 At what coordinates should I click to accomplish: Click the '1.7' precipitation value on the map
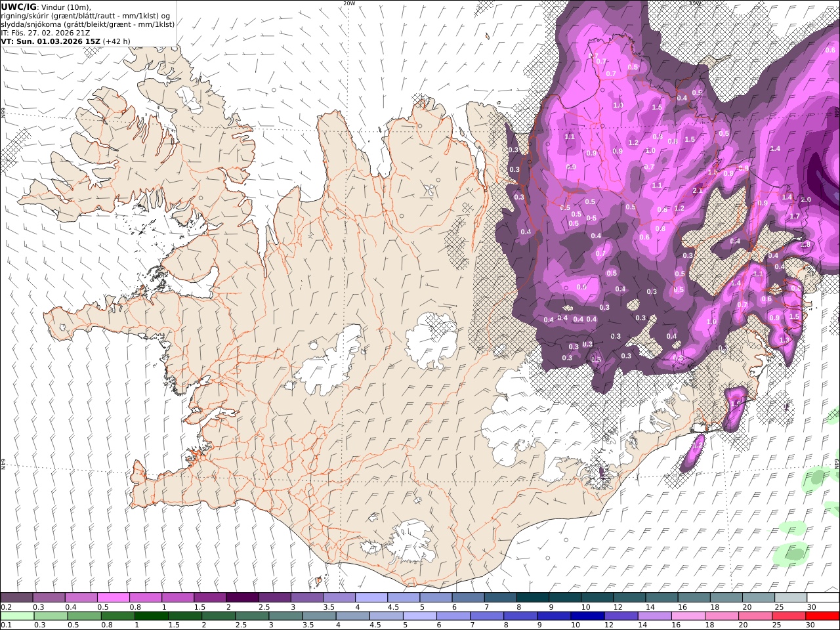tap(795, 216)
